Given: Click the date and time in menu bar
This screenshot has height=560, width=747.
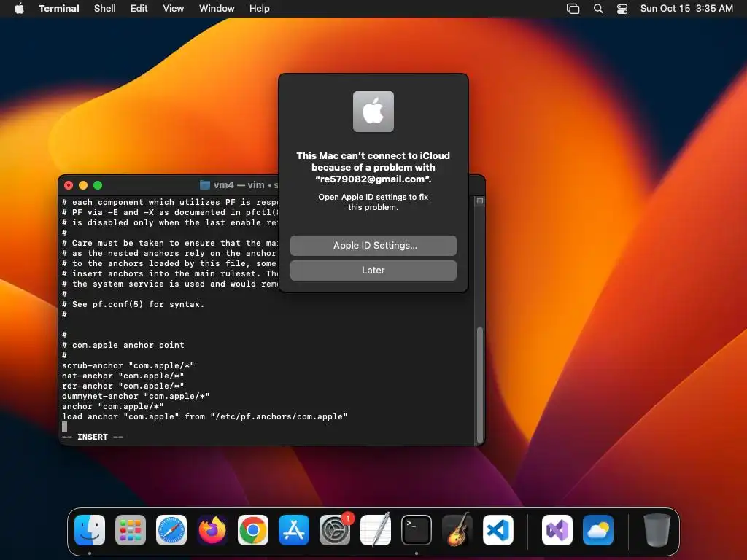Looking at the screenshot, I should (x=686, y=9).
